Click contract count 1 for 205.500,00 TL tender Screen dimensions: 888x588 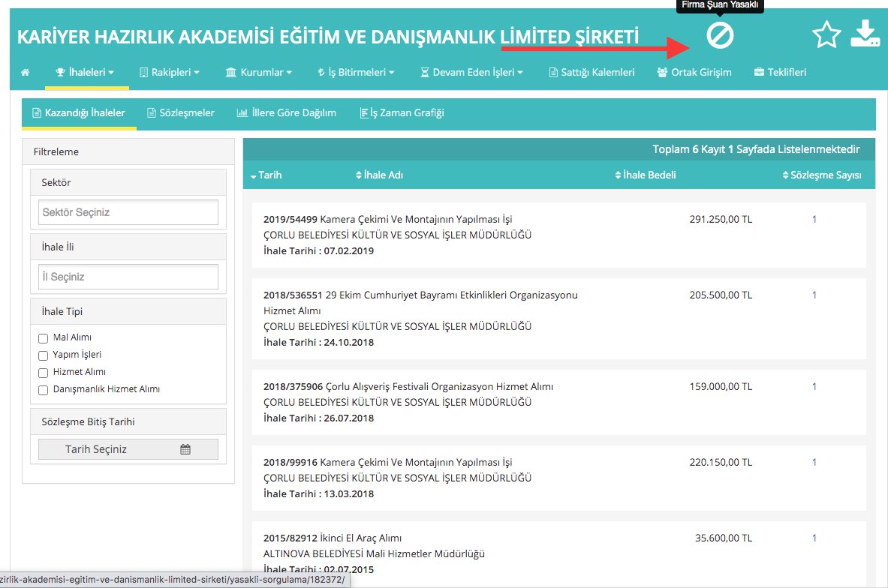coord(814,295)
